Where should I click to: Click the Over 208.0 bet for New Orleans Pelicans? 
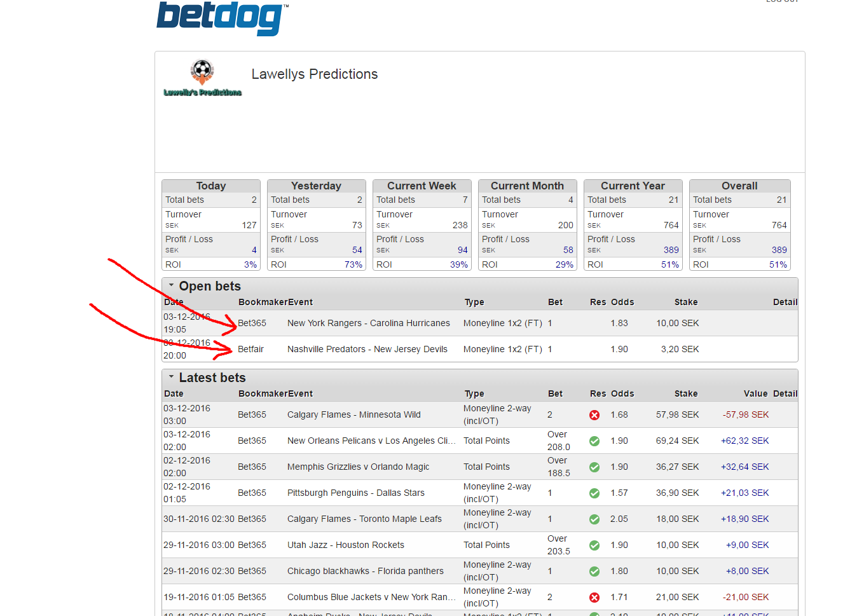[x=559, y=441]
